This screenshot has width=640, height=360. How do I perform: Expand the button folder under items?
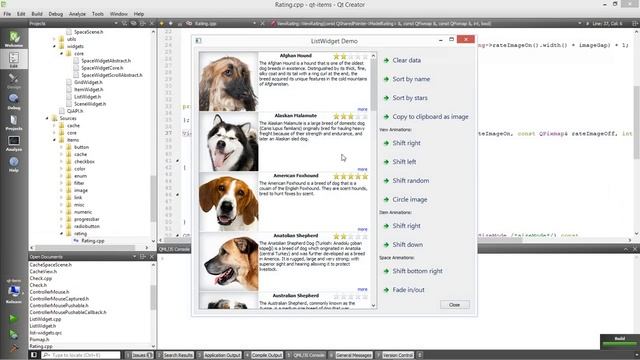[x=62, y=147]
